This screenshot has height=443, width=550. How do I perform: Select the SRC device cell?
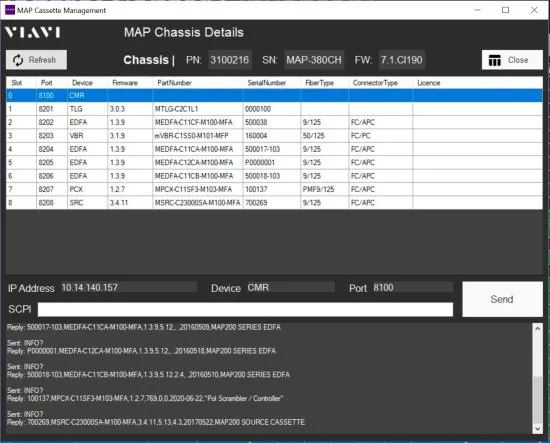click(x=87, y=203)
